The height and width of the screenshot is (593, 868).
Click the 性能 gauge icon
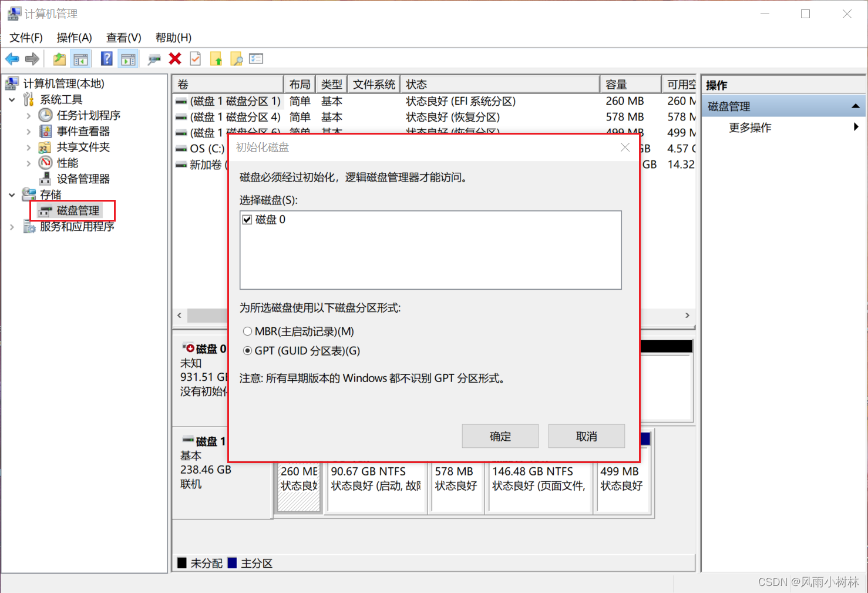pyautogui.click(x=45, y=163)
